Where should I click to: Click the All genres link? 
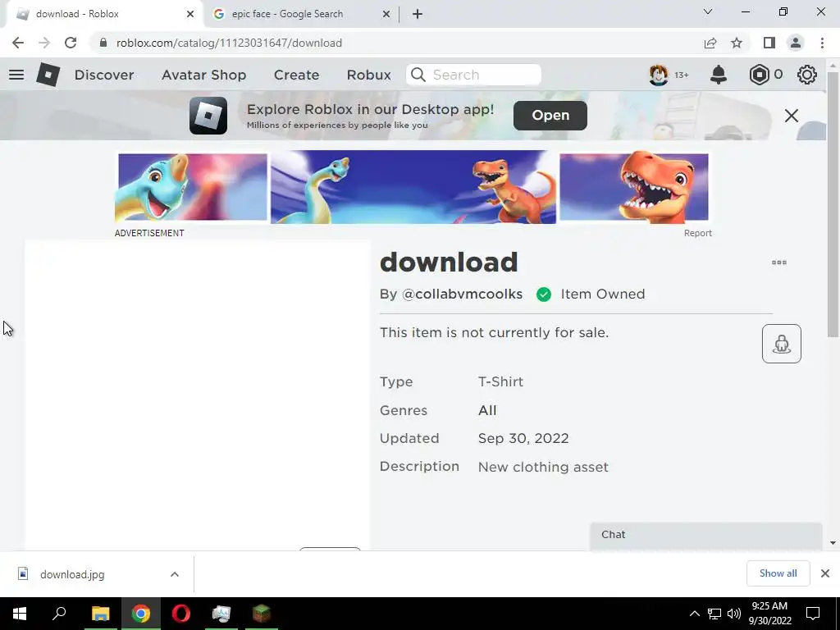[487, 410]
